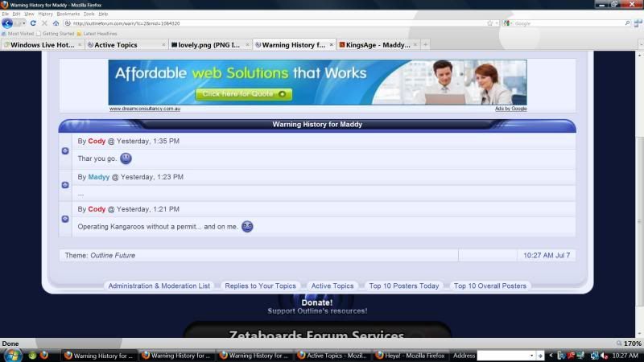Click the Replies to Your Topics link
Screen dimensions: 644x362
(260, 286)
